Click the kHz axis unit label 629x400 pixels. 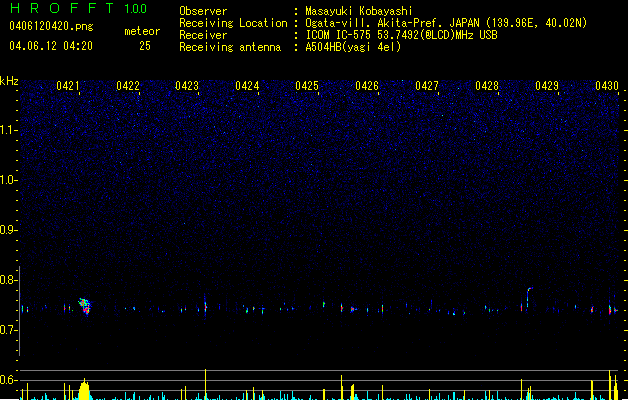tap(9, 81)
